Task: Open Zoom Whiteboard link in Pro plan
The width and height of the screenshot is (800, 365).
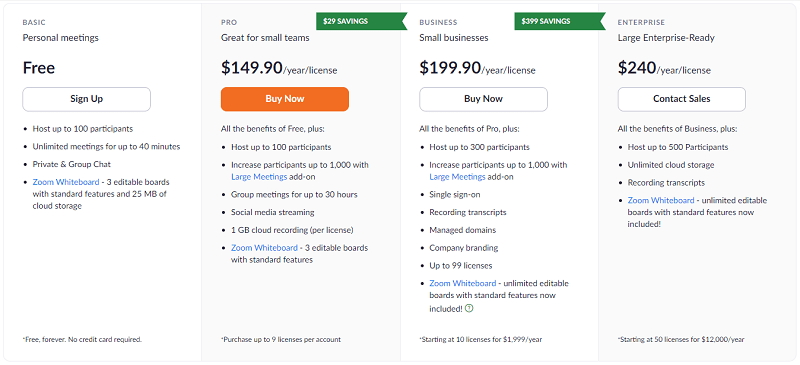Action: (264, 248)
